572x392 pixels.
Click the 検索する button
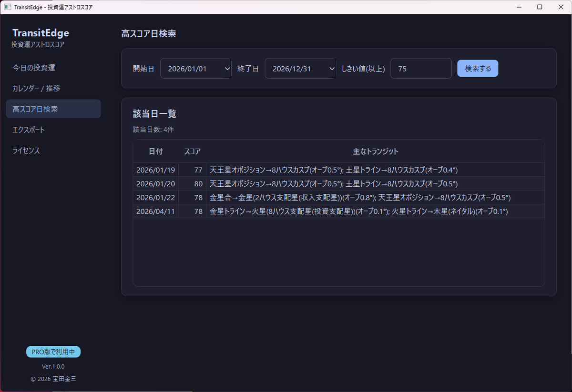pyautogui.click(x=478, y=68)
